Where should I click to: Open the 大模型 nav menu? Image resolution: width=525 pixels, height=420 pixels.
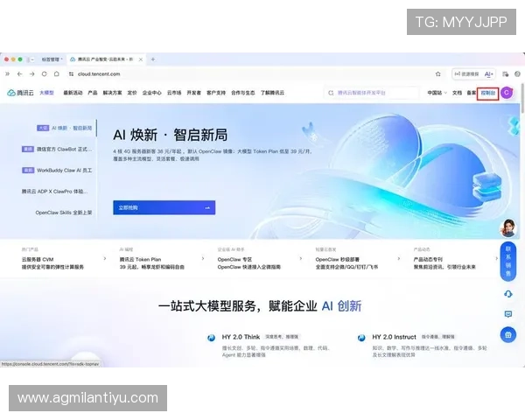coord(46,93)
